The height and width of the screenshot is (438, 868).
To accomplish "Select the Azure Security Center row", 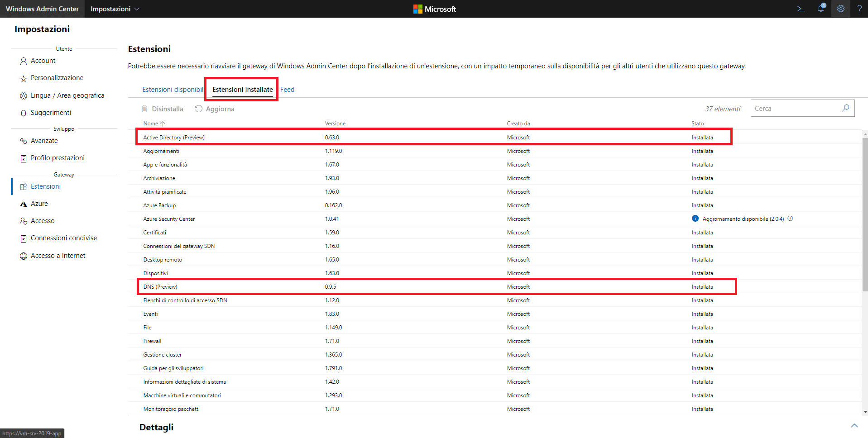I will pos(495,219).
